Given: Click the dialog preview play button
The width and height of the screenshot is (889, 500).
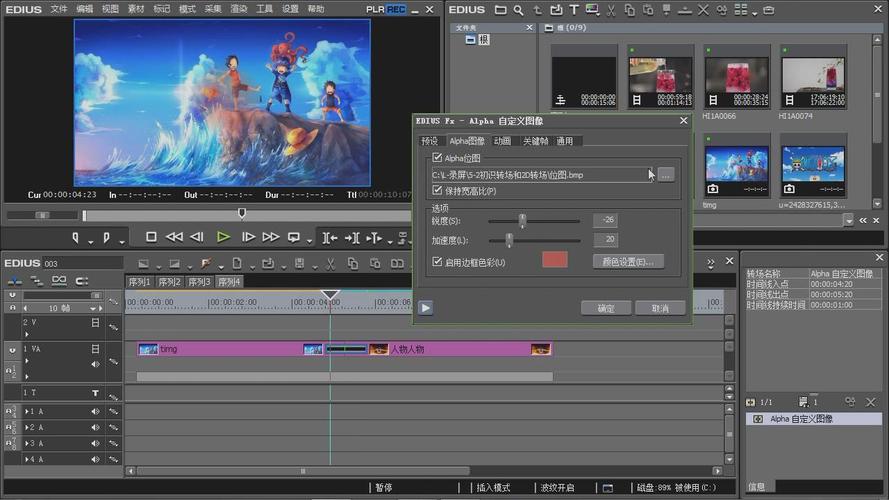Looking at the screenshot, I should pos(426,308).
